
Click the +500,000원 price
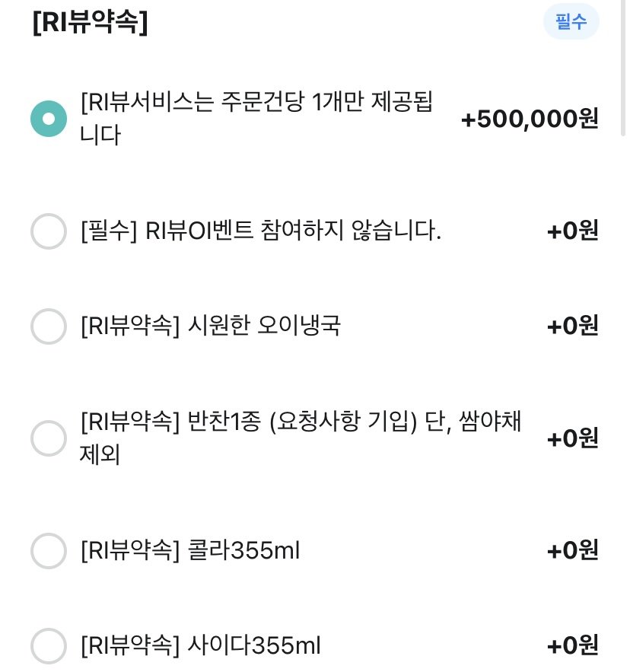coord(530,119)
